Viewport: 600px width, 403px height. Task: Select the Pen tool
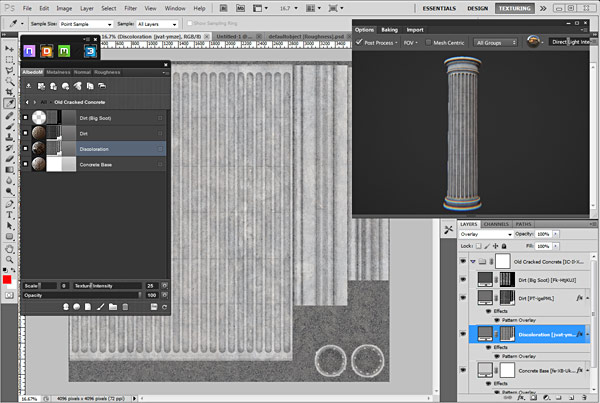tap(9, 204)
